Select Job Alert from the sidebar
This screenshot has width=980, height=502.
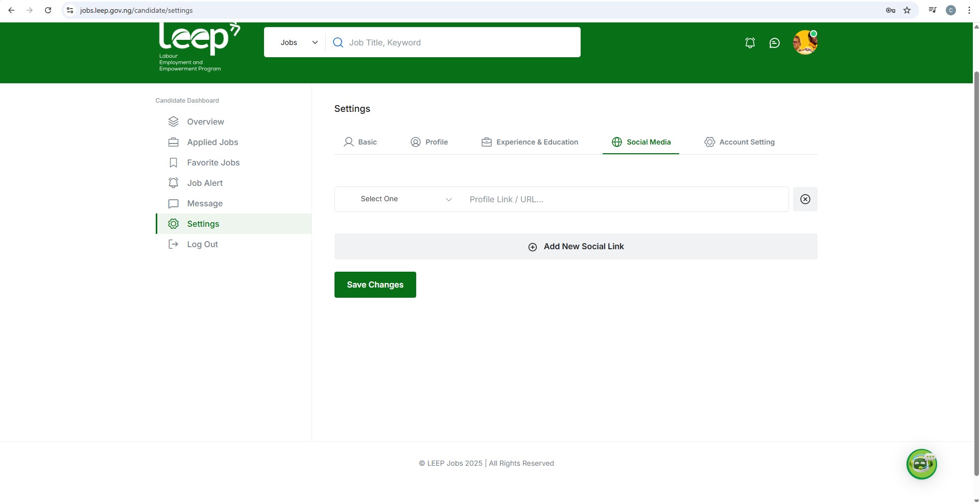tap(205, 183)
